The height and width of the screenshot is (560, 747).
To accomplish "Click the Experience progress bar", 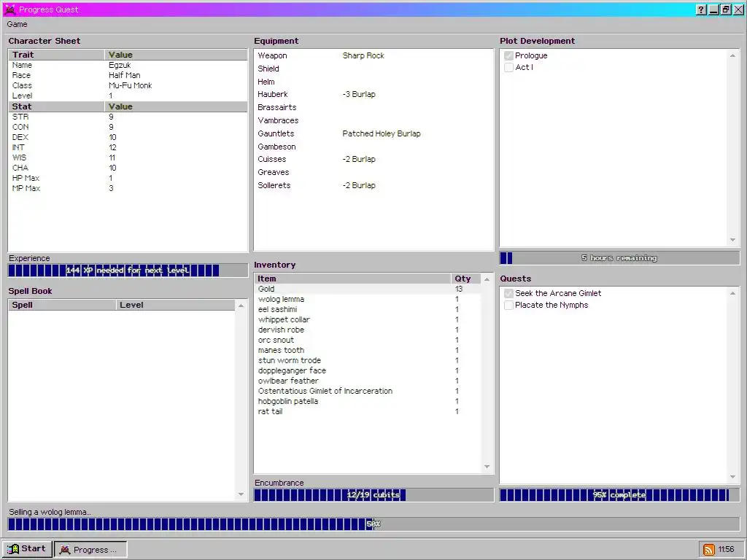I will coord(128,271).
